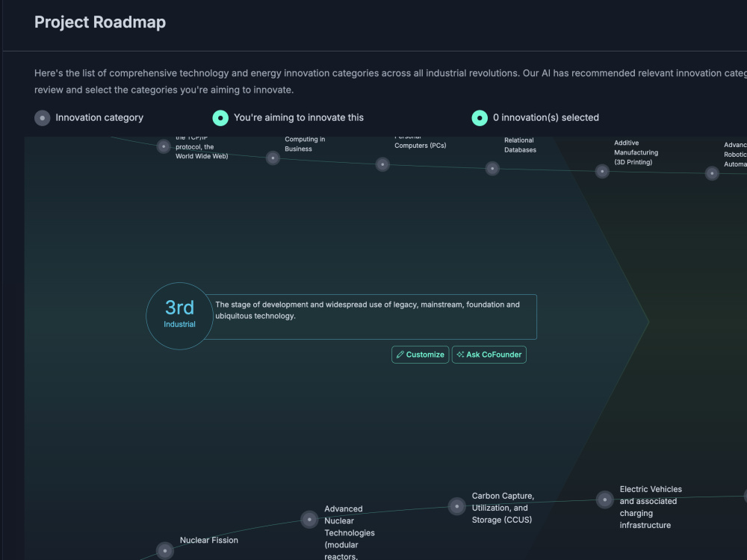Image resolution: width=747 pixels, height=560 pixels.
Task: Toggle Advanced Nuclear Technologies node
Action: tap(310, 519)
